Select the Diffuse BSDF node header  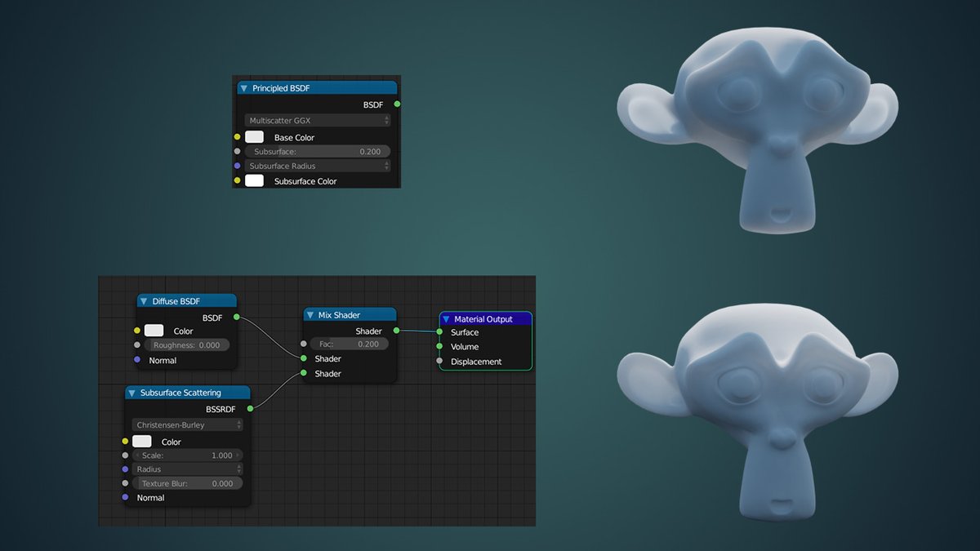[x=187, y=301]
